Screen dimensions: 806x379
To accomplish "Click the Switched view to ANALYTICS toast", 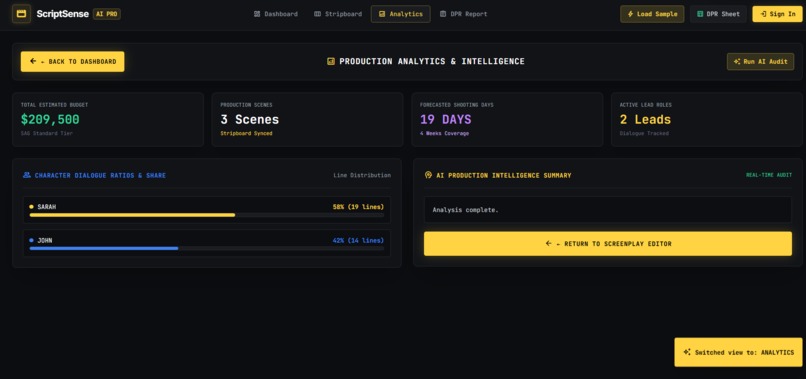I will (x=738, y=352).
